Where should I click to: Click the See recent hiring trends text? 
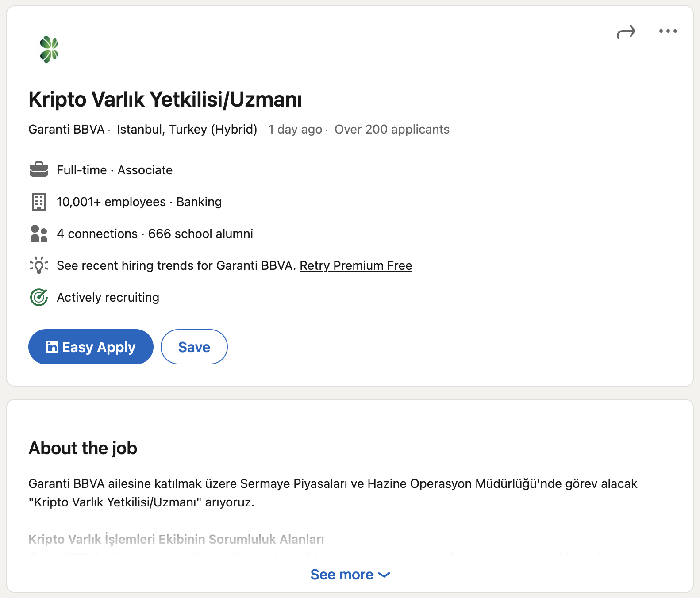[176, 265]
